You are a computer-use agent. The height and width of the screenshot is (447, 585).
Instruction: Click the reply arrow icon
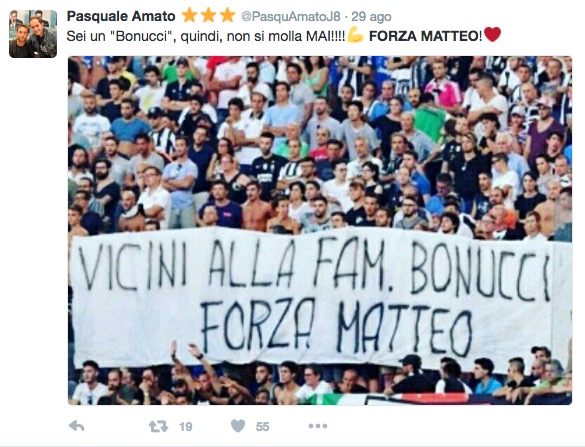(x=76, y=426)
